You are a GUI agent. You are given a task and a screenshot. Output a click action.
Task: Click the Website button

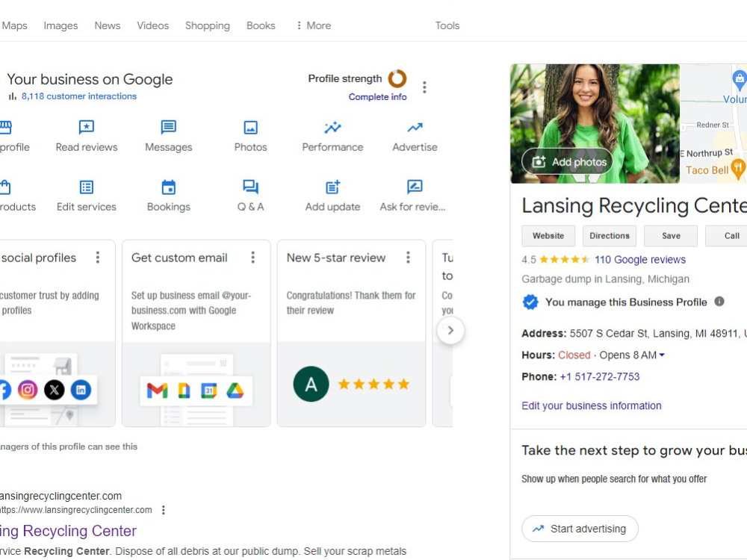[x=548, y=236]
